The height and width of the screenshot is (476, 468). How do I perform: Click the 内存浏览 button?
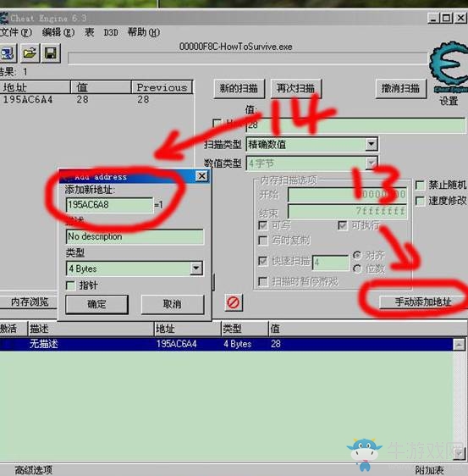(30, 302)
